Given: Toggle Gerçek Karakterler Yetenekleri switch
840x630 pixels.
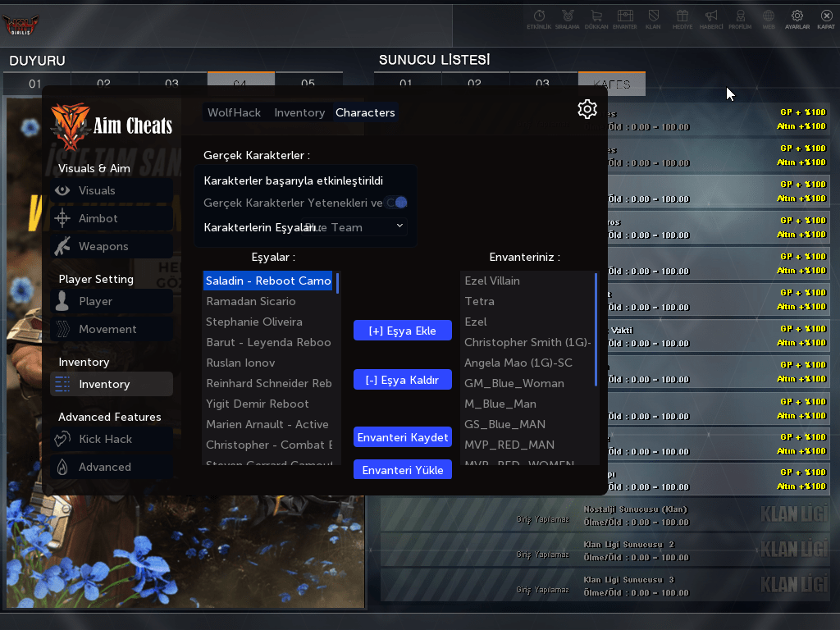Looking at the screenshot, I should [397, 203].
